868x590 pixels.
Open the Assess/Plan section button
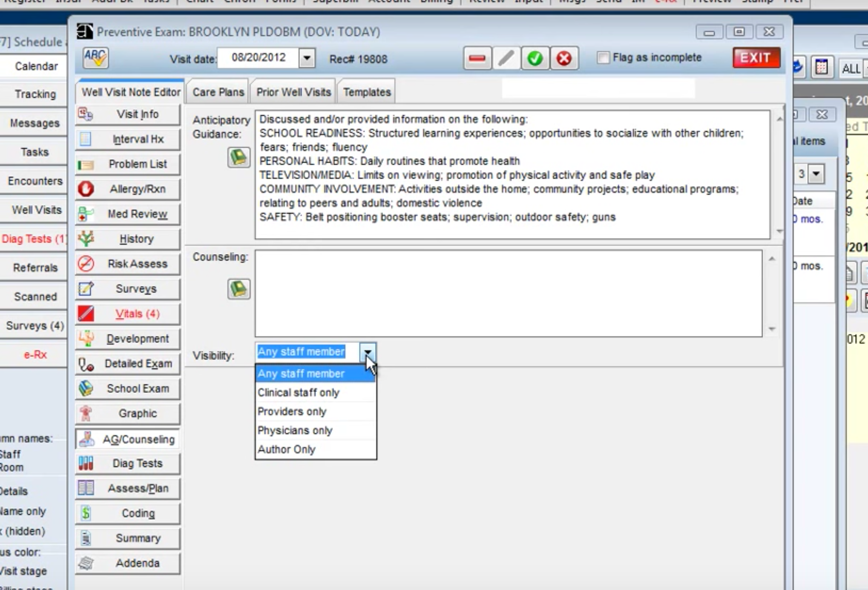click(128, 488)
